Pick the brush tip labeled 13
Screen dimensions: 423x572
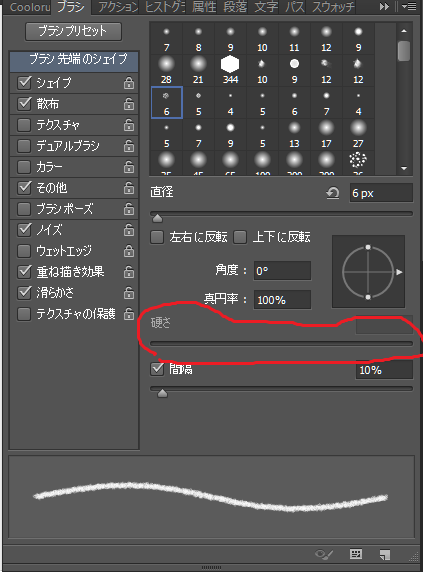click(x=294, y=134)
